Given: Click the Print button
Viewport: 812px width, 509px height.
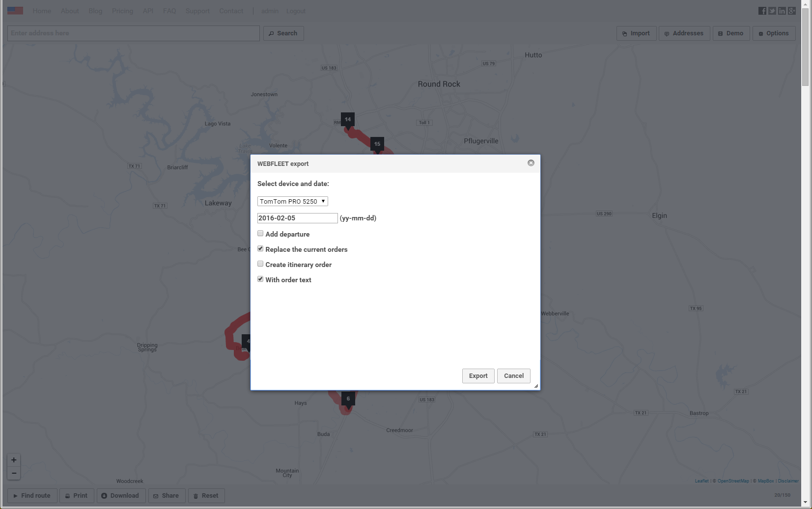Looking at the screenshot, I should pyautogui.click(x=77, y=496).
